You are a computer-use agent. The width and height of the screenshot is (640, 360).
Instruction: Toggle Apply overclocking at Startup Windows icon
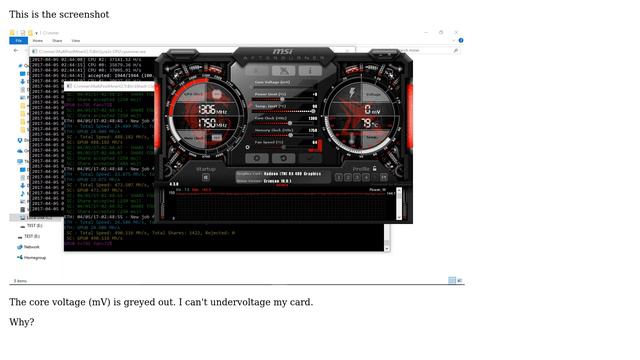pos(206,177)
